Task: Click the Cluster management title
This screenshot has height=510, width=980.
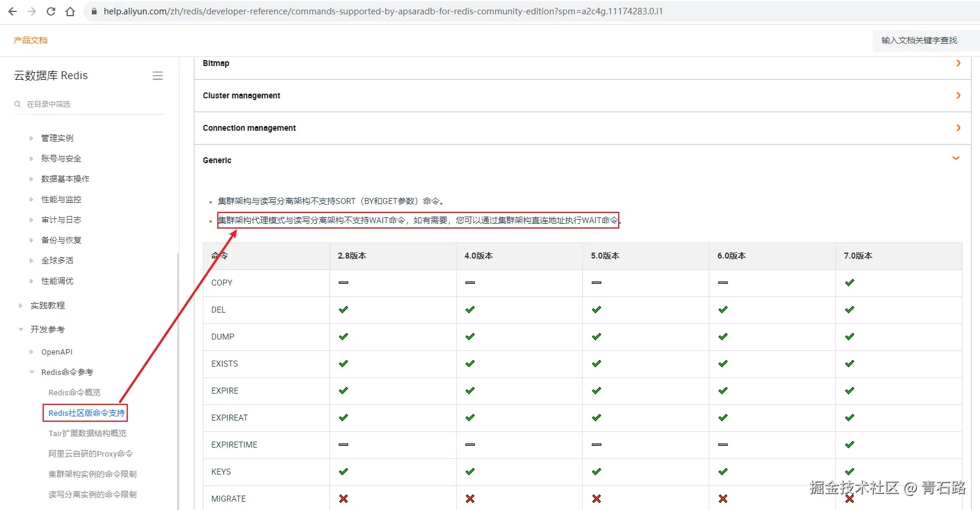Action: point(241,95)
